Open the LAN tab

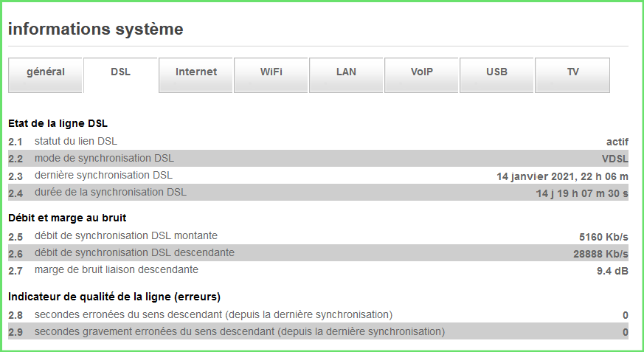[347, 72]
